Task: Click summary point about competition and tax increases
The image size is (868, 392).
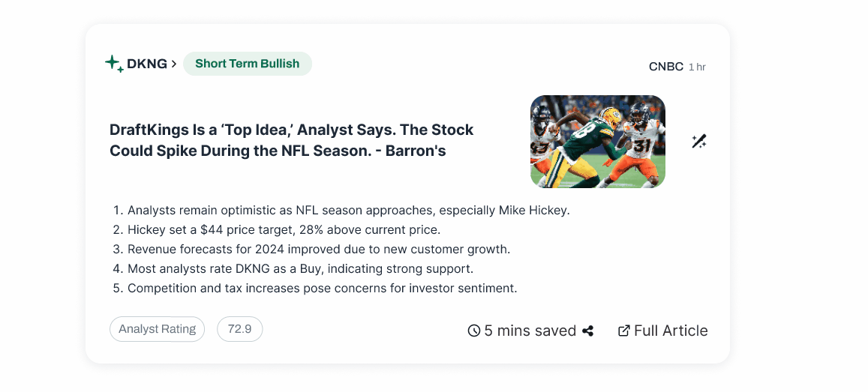Action: pos(315,288)
